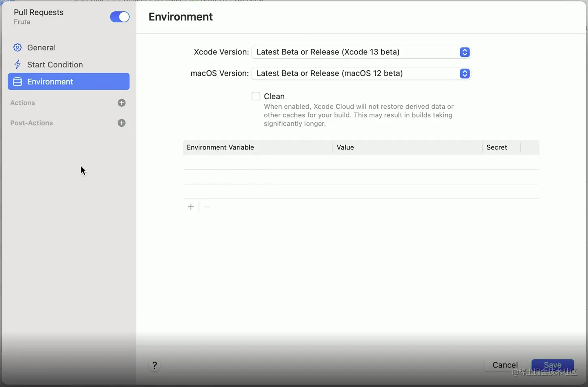Click the Cancel button
The height and width of the screenshot is (387, 588).
[505, 365]
